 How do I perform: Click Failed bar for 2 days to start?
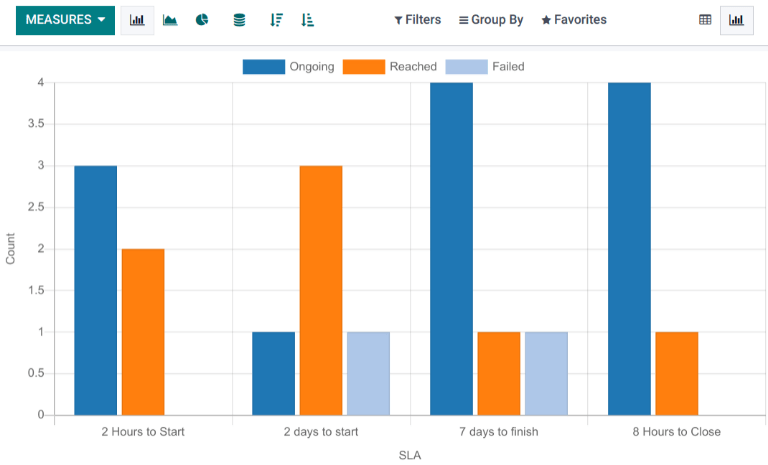coord(368,373)
